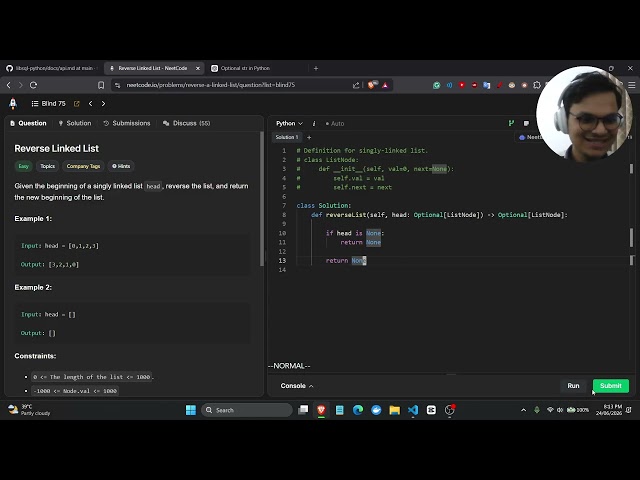Reveal the Hints pill
This screenshot has width=640, height=480.
point(121,166)
